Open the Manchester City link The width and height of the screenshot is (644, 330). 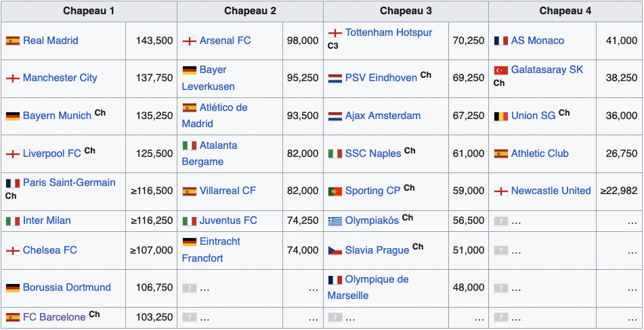[60, 78]
